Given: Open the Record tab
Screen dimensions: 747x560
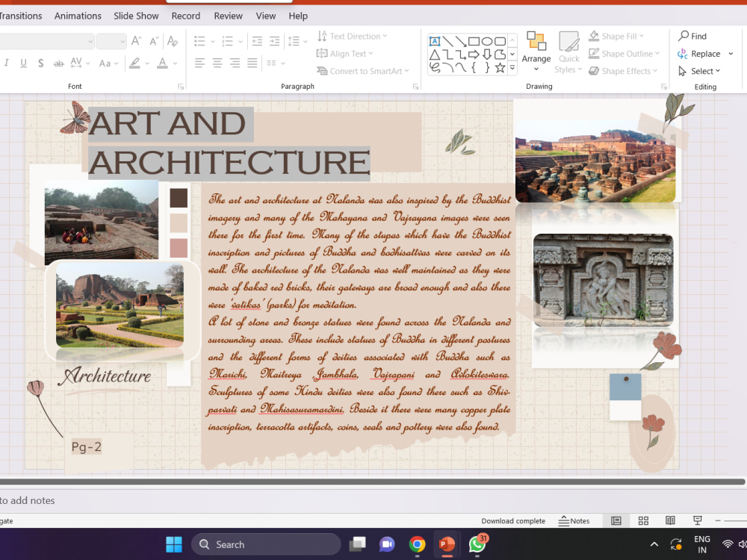Looking at the screenshot, I should pyautogui.click(x=186, y=16).
